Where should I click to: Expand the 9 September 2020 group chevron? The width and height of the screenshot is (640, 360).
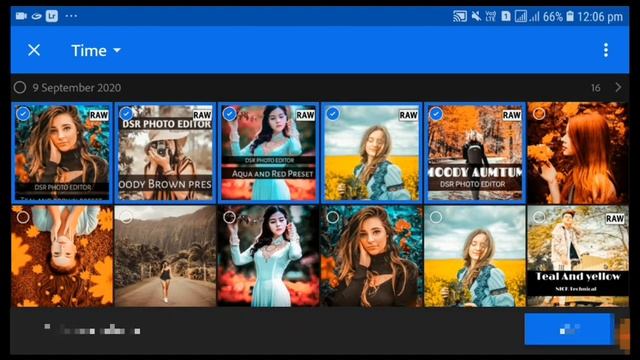coord(618,87)
